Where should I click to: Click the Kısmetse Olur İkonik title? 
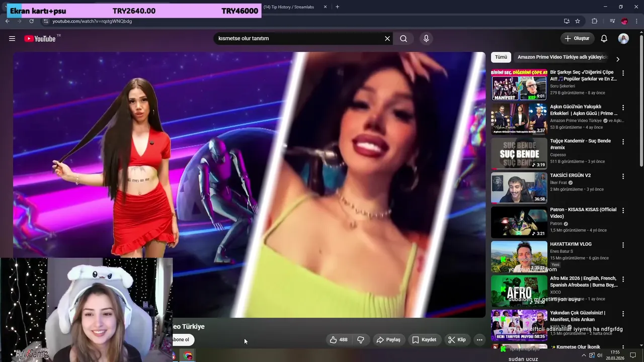[x=575, y=347]
